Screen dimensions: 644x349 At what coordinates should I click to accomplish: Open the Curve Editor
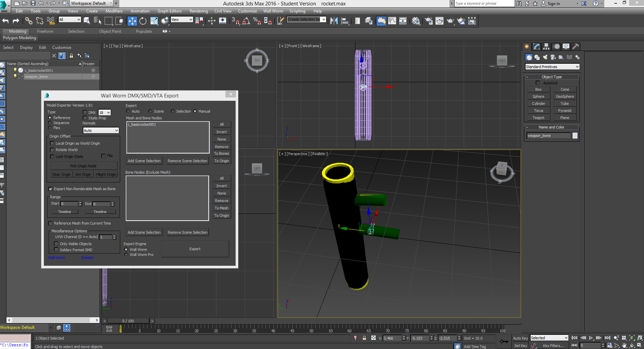[392, 21]
